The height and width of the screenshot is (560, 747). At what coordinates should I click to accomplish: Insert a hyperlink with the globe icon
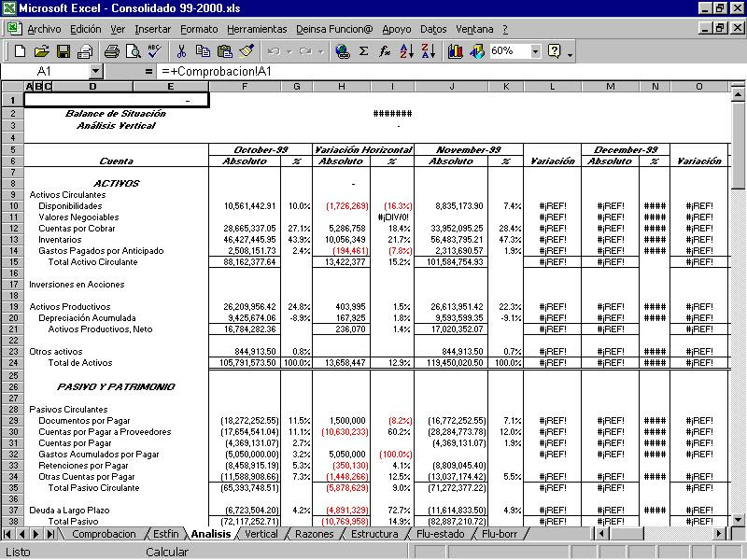pos(342,51)
